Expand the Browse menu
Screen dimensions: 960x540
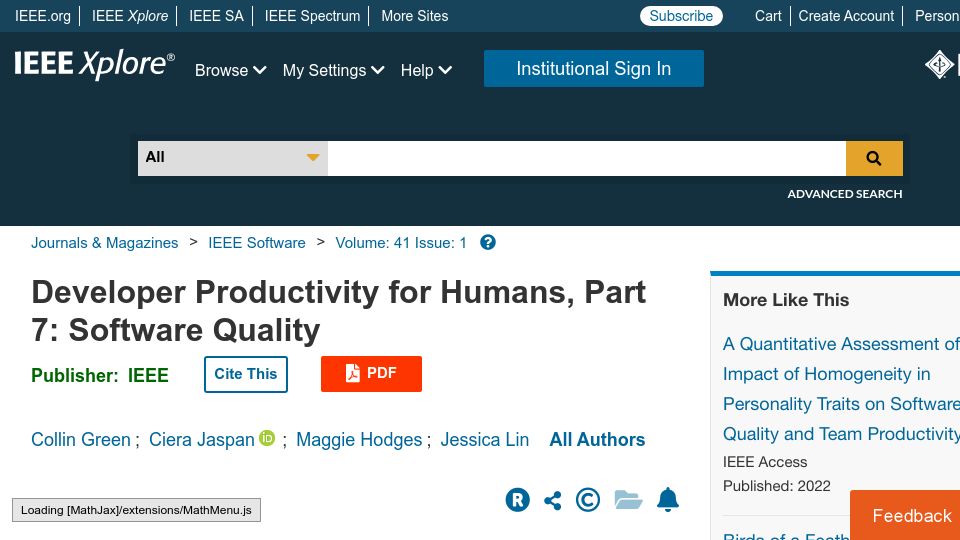(230, 70)
